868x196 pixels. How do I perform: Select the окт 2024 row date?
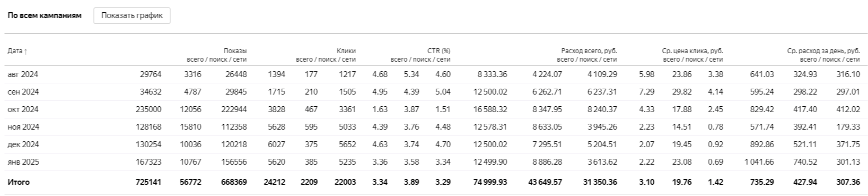pos(23,109)
